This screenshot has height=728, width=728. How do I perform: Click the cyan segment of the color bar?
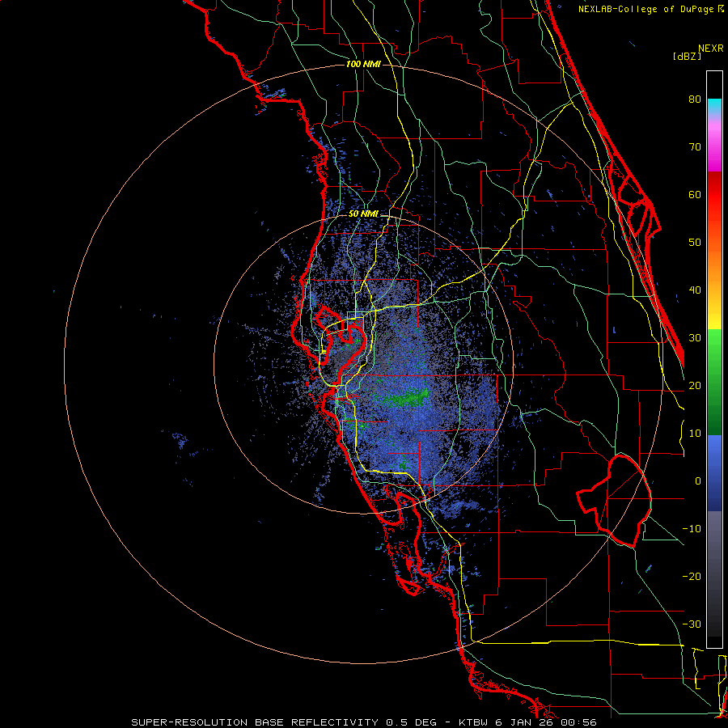[x=714, y=107]
